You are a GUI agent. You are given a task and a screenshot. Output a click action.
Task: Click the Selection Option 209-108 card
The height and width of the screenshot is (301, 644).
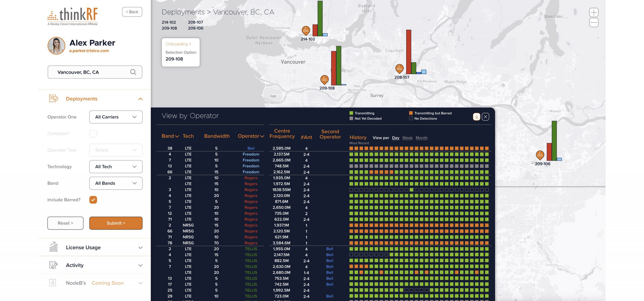[181, 52]
